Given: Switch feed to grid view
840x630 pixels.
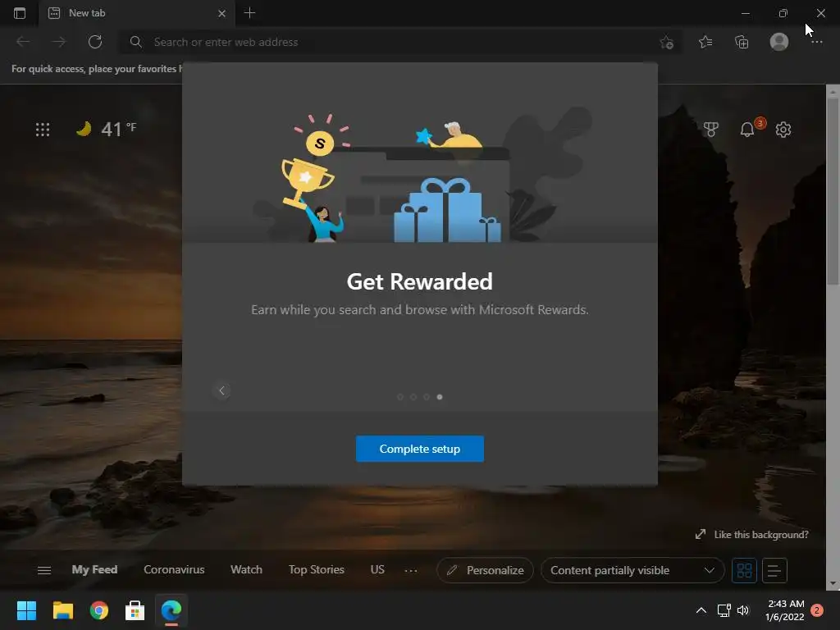Looking at the screenshot, I should click(744, 571).
